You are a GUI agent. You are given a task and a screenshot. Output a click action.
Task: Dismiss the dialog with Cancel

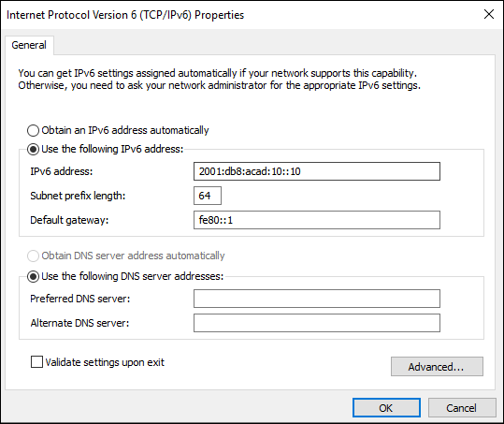point(462,408)
